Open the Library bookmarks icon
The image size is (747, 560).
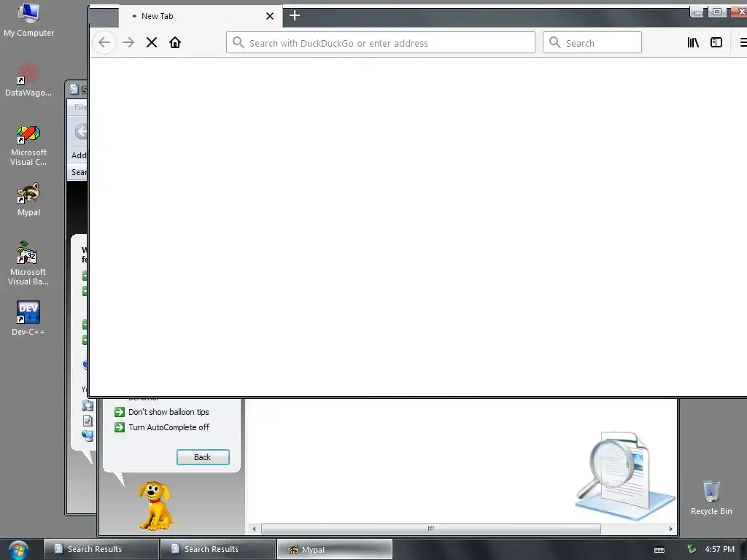tap(693, 42)
